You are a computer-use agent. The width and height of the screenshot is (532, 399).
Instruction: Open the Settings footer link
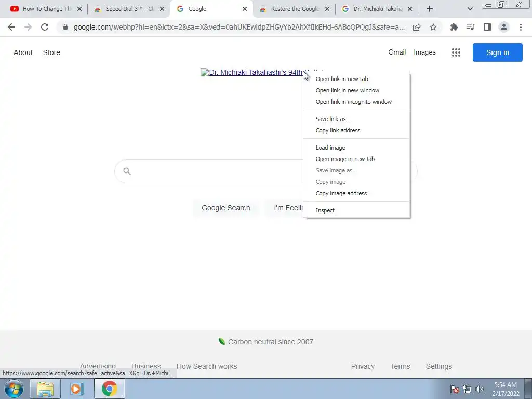pos(438,366)
